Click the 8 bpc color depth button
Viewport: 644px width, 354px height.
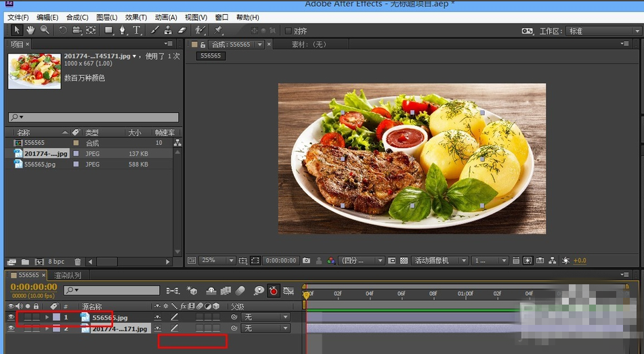click(x=57, y=262)
